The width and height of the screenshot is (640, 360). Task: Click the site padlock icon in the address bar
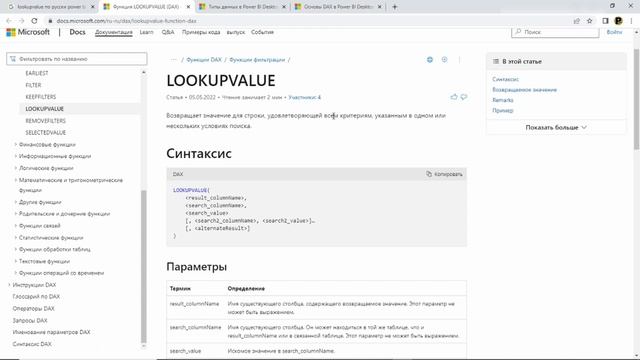click(50, 21)
